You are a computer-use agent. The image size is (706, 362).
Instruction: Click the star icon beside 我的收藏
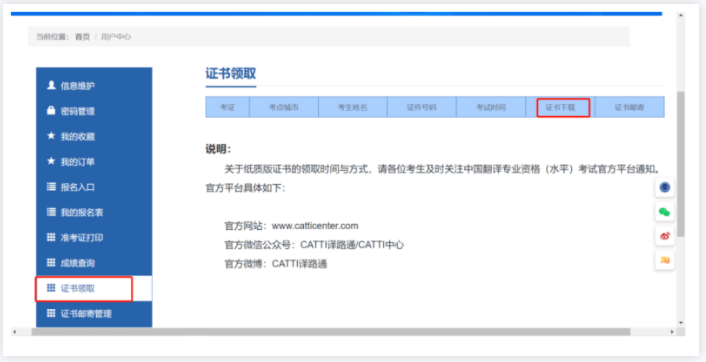[x=51, y=136]
